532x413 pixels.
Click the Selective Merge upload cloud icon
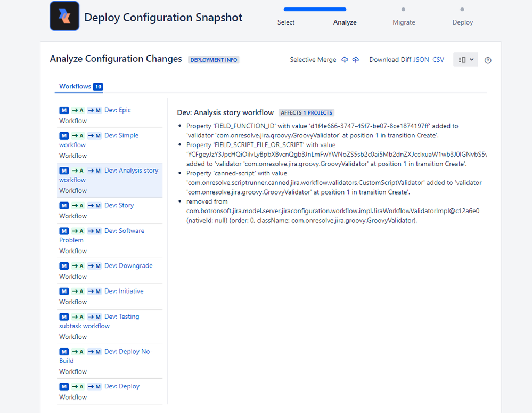[356, 60]
